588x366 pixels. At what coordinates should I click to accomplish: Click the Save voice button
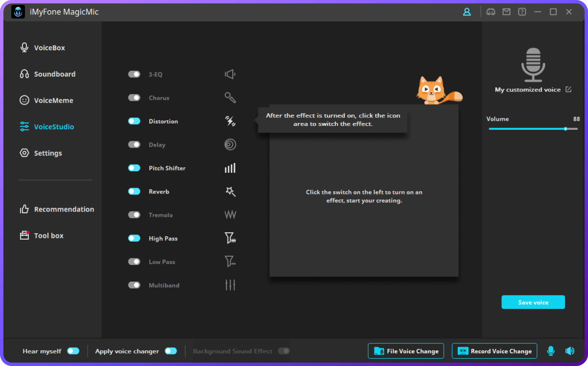tap(533, 302)
